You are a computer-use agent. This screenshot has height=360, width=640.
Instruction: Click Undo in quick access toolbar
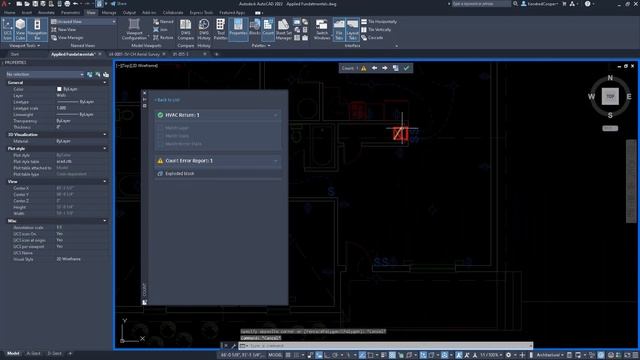coord(76,4)
